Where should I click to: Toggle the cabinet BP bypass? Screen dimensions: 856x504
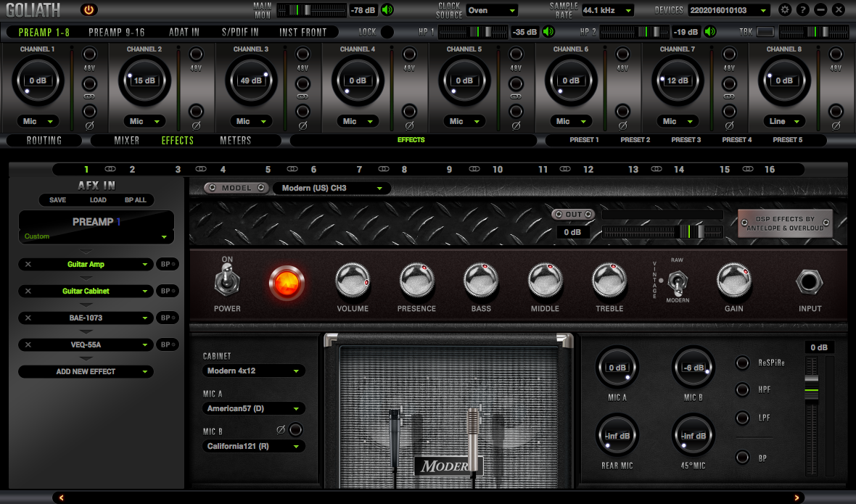pos(742,458)
